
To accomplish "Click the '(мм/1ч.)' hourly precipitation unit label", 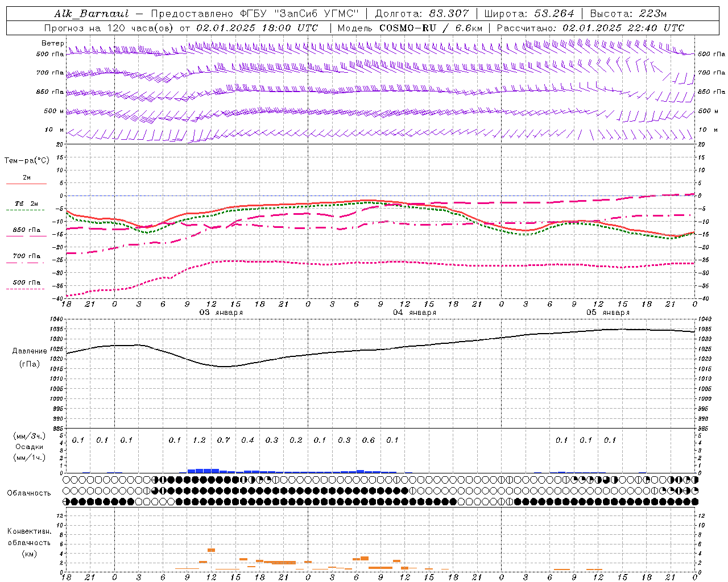I will [30, 458].
